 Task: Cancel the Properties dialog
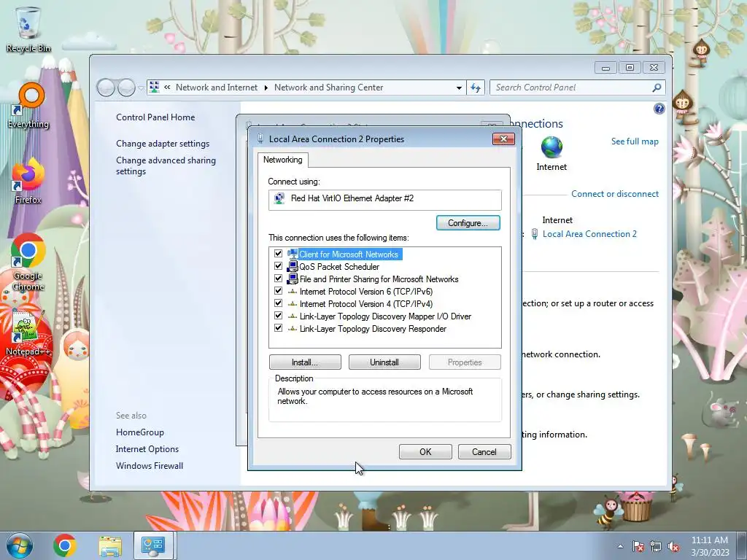click(x=484, y=452)
